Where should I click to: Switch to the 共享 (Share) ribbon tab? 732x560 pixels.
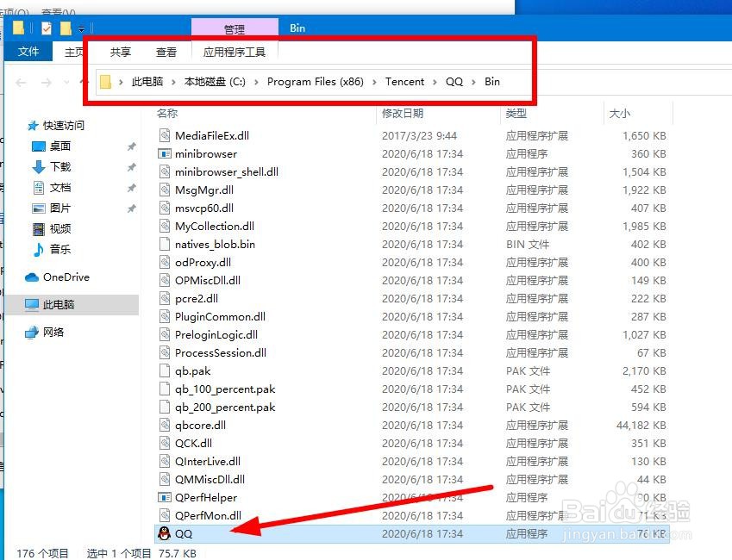tap(121, 52)
